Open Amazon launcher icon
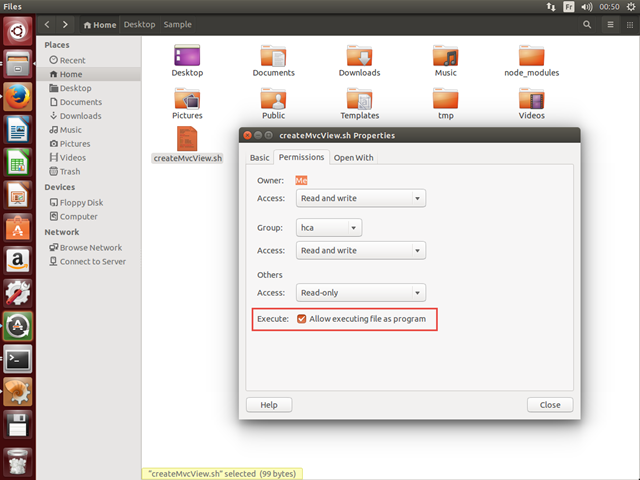This screenshot has width=640, height=480. point(18,260)
